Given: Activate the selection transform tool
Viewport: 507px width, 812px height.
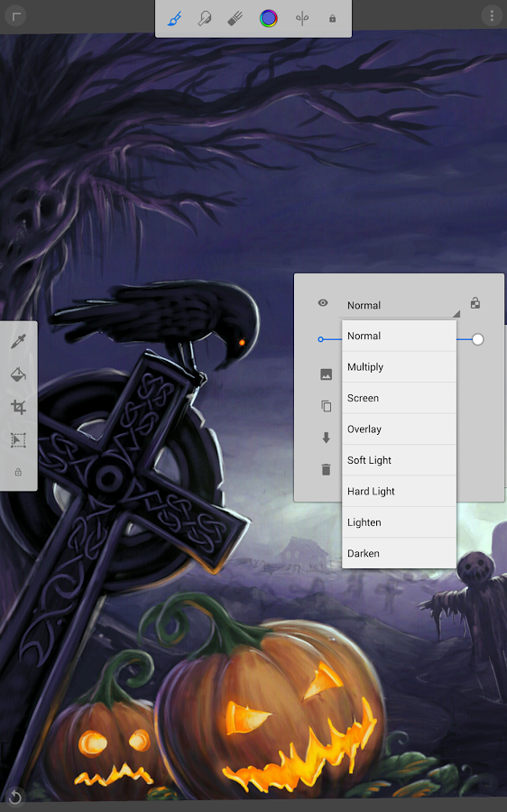Looking at the screenshot, I should point(18,440).
